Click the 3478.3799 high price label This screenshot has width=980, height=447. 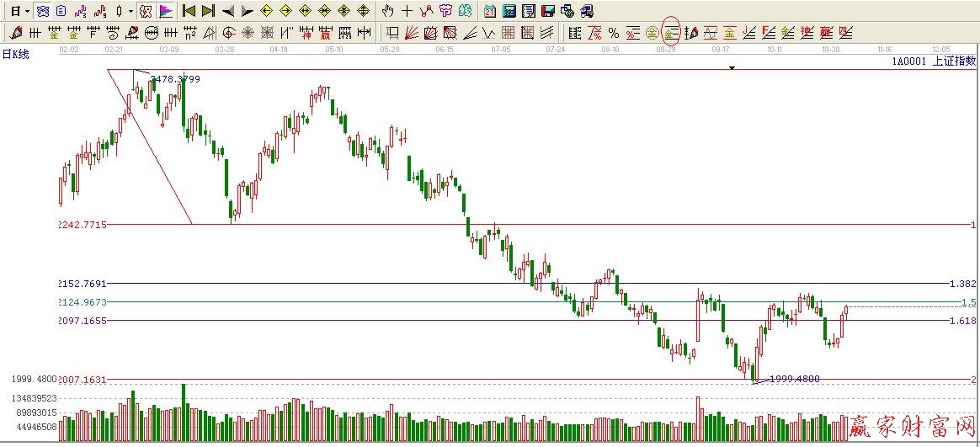[175, 79]
